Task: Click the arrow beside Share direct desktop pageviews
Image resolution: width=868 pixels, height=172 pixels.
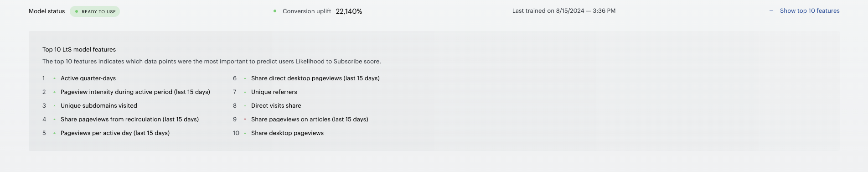Action: pos(245,78)
